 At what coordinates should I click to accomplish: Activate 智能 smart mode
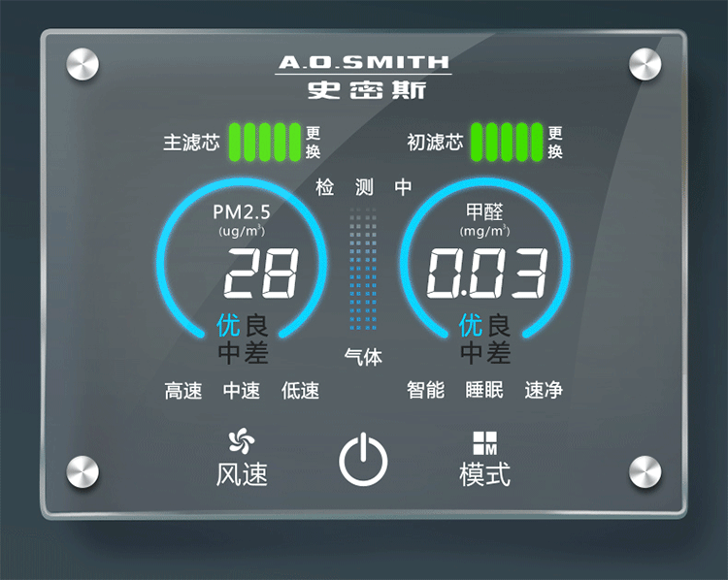pos(426,390)
